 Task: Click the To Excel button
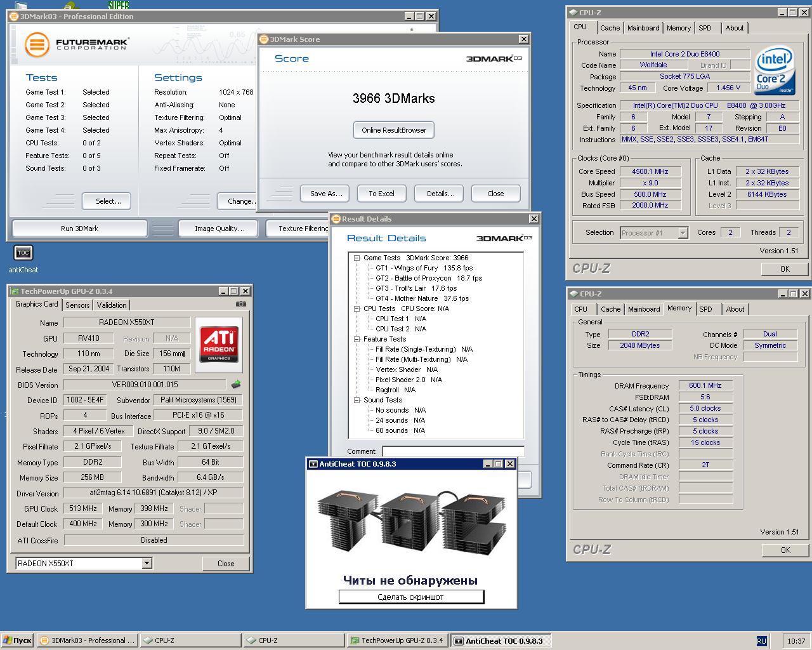tap(381, 194)
